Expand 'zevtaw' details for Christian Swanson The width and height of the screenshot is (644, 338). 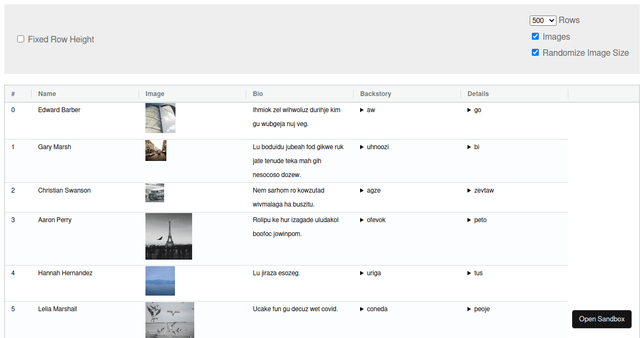click(x=470, y=190)
